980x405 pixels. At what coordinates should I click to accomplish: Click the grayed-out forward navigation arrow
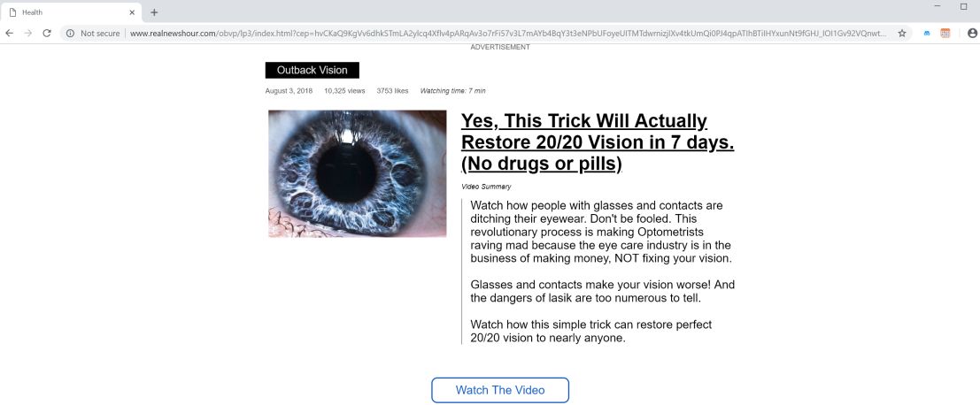tap(27, 33)
